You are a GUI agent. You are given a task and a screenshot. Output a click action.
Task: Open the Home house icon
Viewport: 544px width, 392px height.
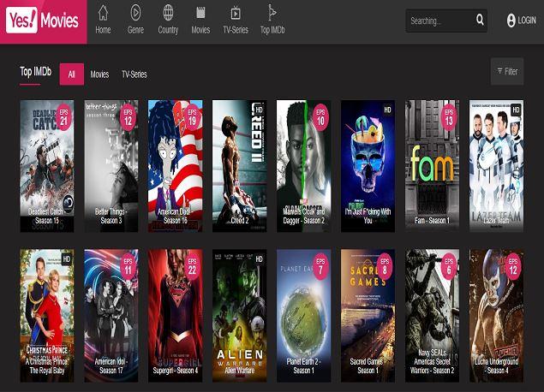click(x=103, y=13)
